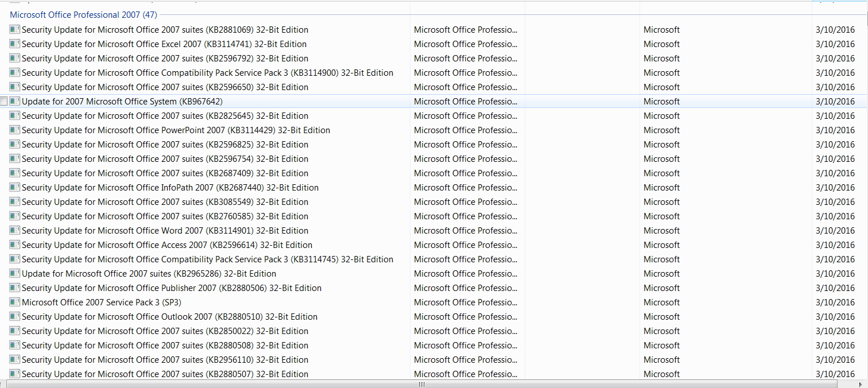This screenshot has height=388, width=868.
Task: Click the icon next to Access 2007 update KB2596614
Action: tap(15, 245)
